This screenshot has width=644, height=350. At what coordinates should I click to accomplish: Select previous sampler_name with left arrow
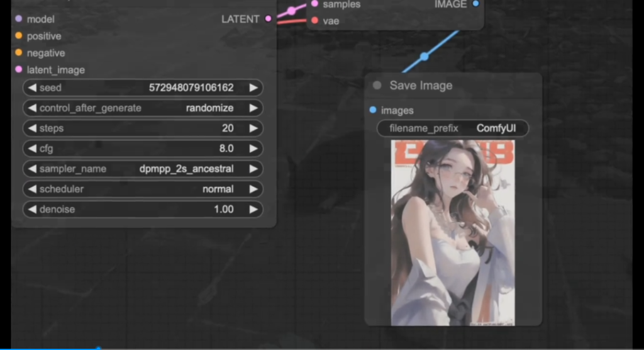click(x=33, y=169)
